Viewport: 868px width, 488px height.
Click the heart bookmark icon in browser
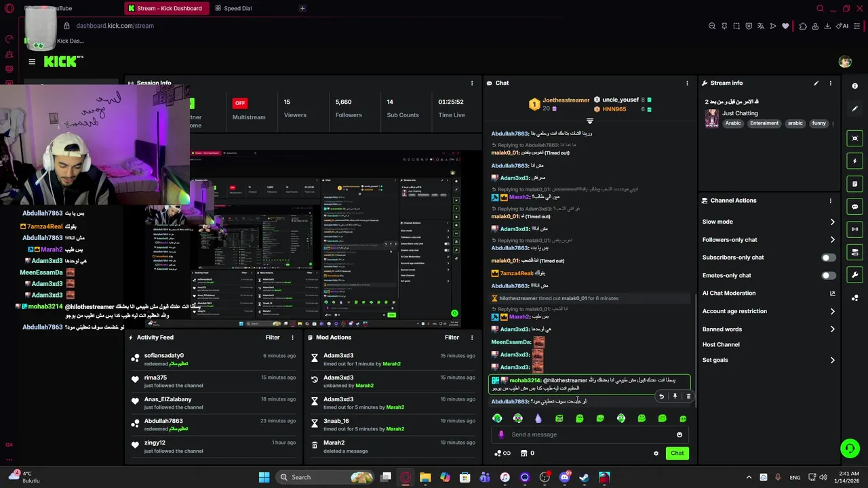(785, 26)
